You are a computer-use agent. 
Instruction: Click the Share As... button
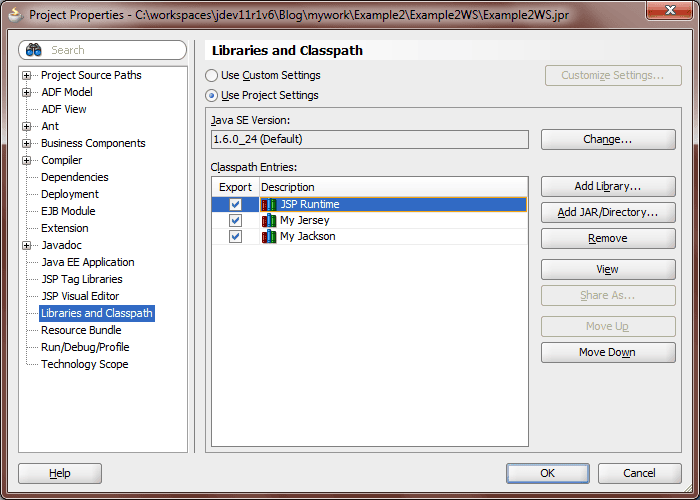[x=608, y=296]
